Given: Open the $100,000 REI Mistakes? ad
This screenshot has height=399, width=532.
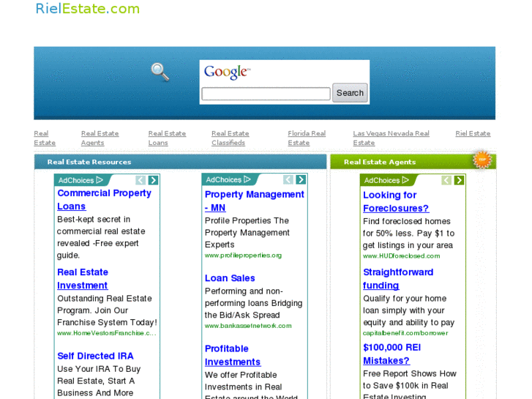Looking at the screenshot, I should 392,354.
